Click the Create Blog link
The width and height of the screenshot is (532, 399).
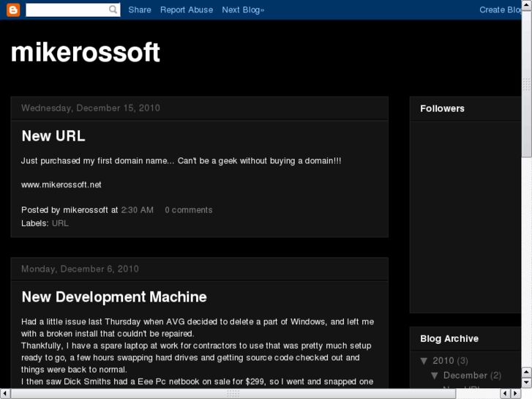[502, 10]
